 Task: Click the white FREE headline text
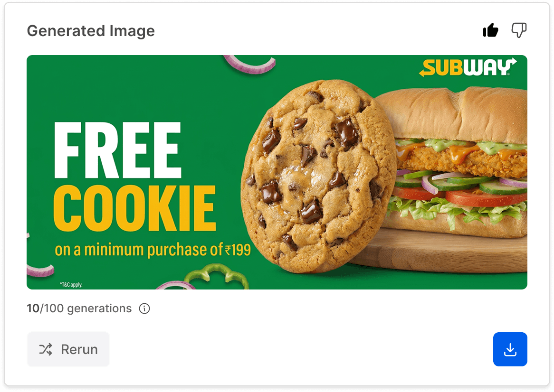[x=118, y=150]
